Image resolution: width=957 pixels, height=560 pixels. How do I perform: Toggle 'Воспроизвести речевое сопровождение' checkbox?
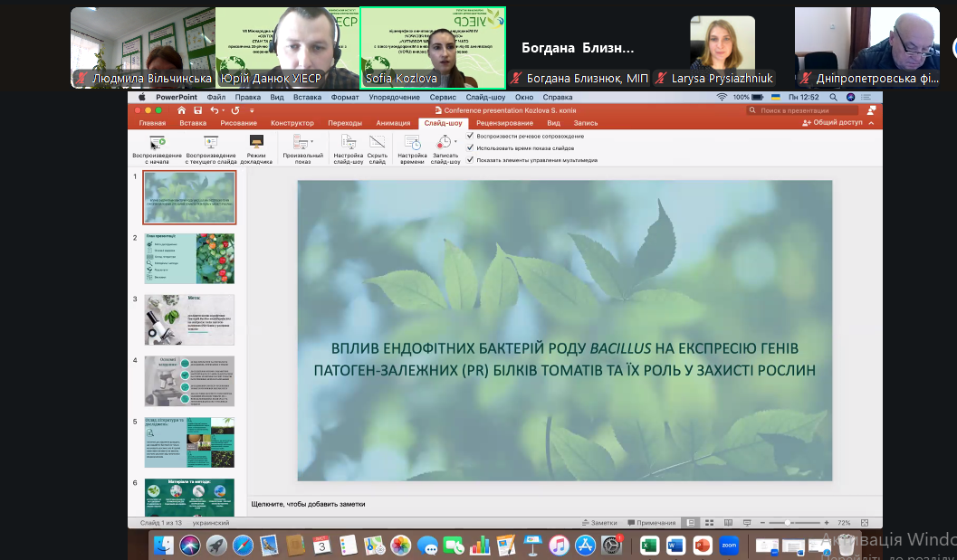pyautogui.click(x=470, y=136)
